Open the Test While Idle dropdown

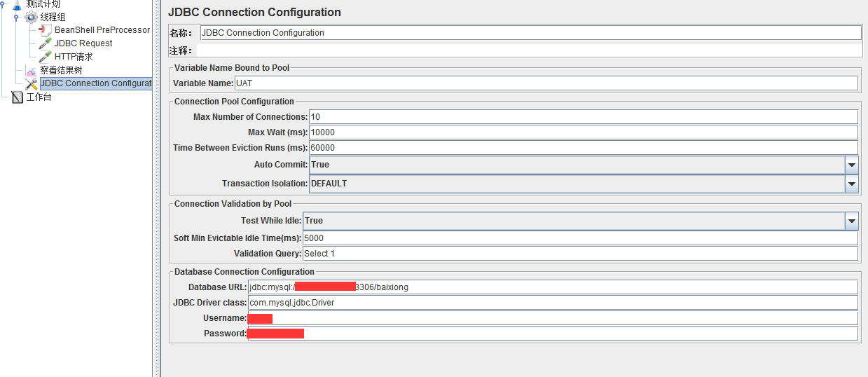click(851, 221)
